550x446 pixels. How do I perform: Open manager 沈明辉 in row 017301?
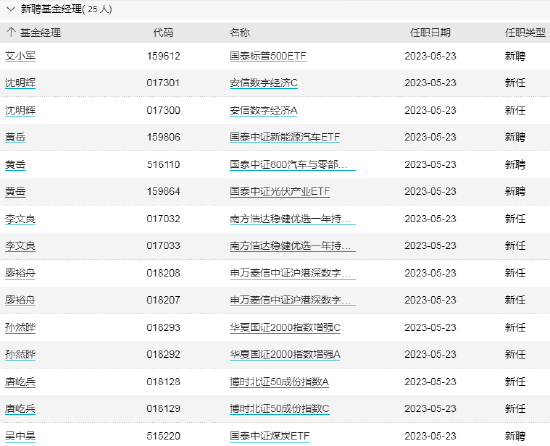click(x=20, y=83)
